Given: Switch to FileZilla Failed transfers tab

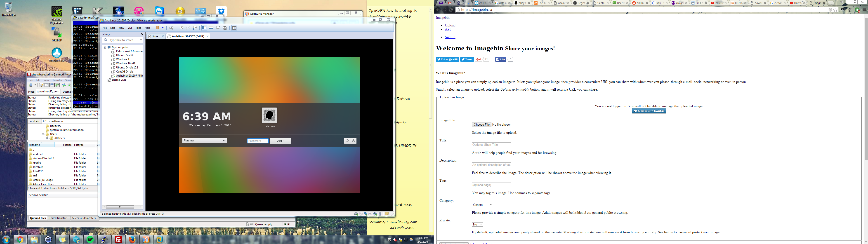Looking at the screenshot, I should click(58, 218).
